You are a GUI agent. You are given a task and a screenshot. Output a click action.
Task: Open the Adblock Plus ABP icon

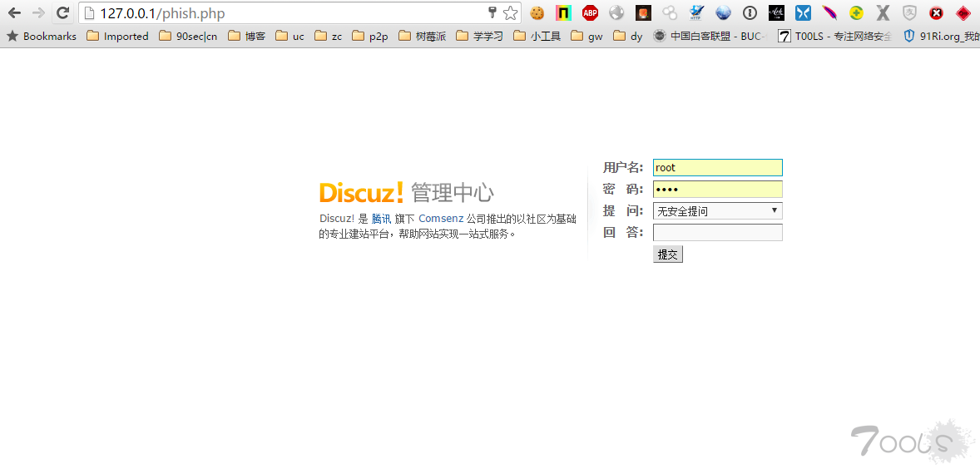pos(590,12)
